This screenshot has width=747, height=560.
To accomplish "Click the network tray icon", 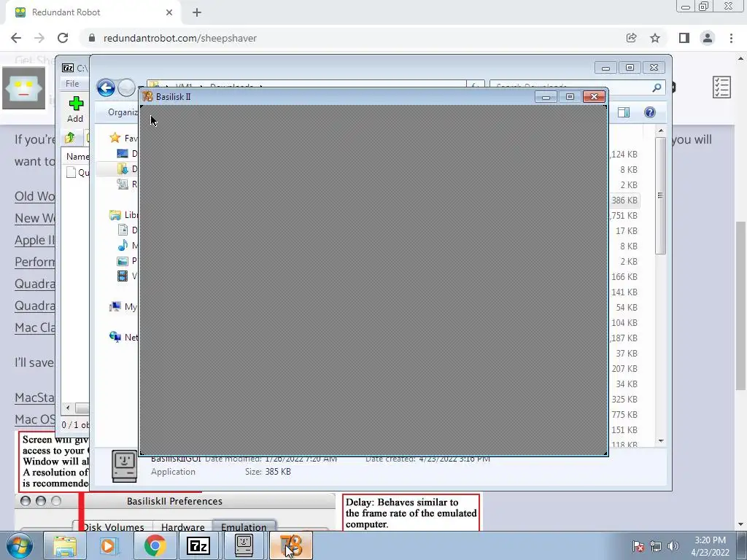I will [656, 546].
